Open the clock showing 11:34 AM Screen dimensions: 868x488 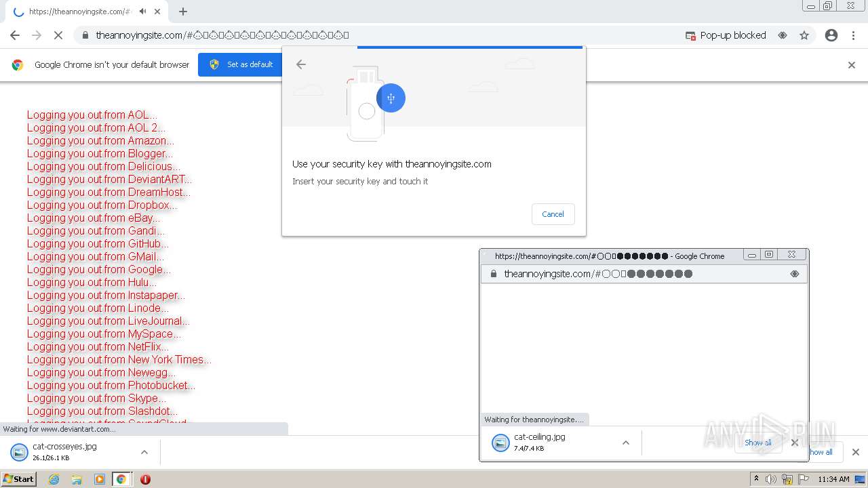[833, 479]
